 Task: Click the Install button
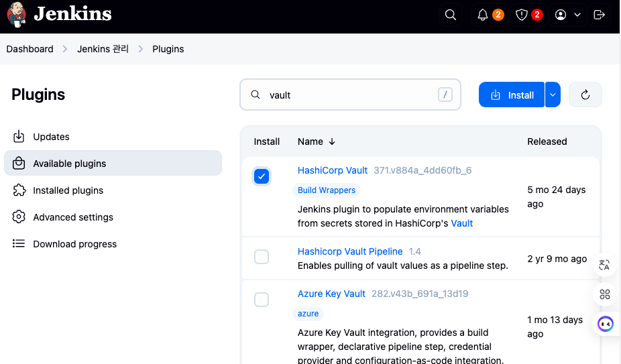click(x=512, y=95)
